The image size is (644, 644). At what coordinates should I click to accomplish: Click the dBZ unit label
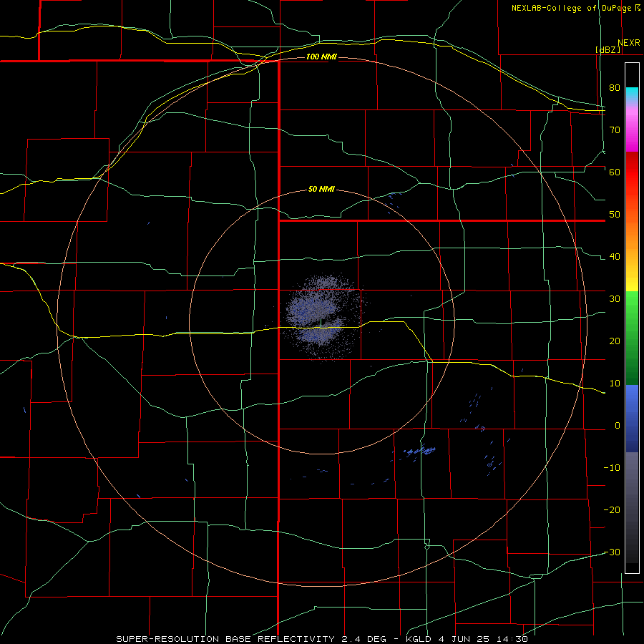point(608,49)
